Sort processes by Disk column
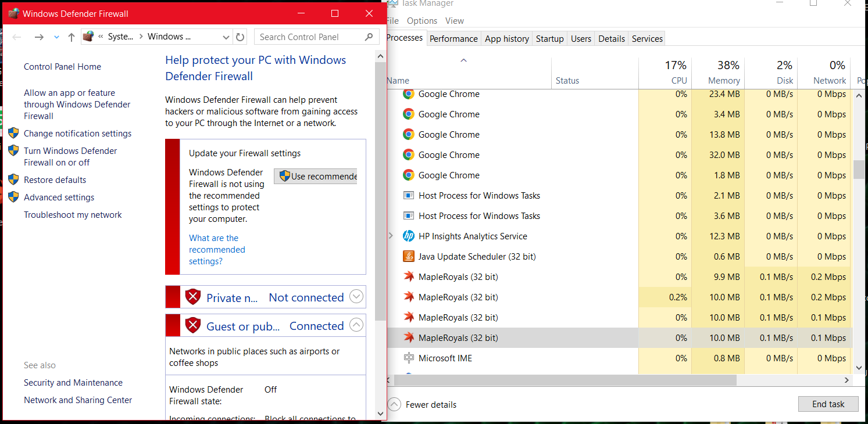This screenshot has height=424, width=868. [771, 73]
